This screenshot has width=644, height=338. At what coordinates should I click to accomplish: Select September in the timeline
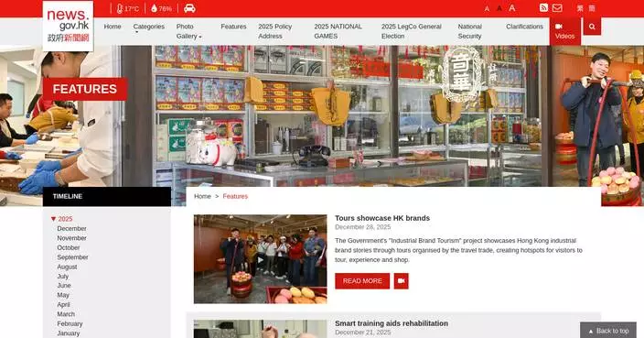[x=72, y=257]
